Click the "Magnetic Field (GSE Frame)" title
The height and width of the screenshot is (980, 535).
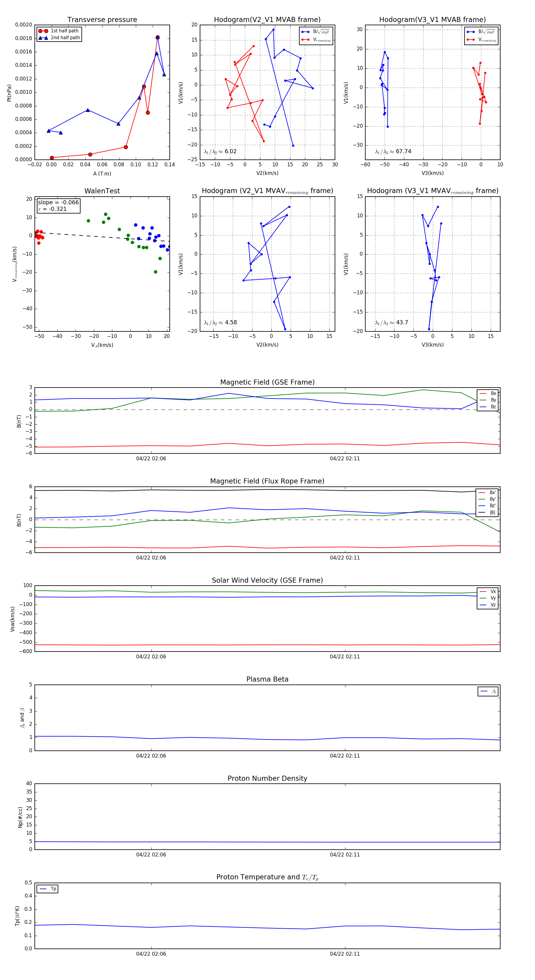coord(267,382)
